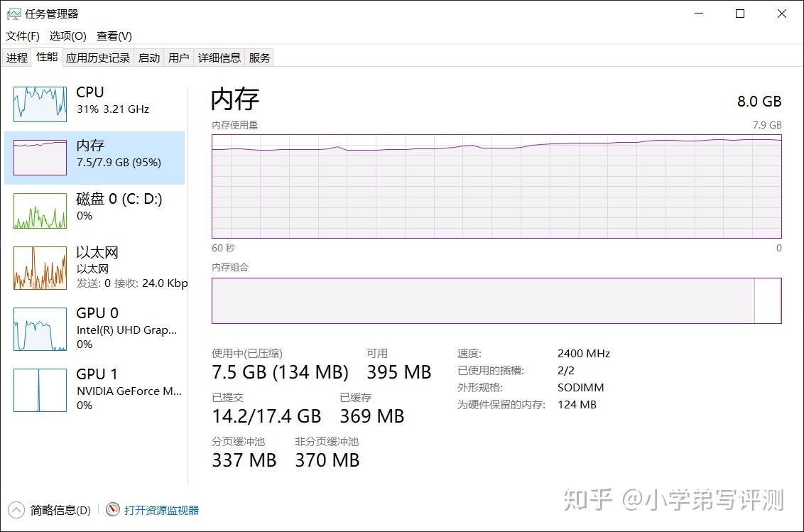The image size is (804, 532).
Task: Collapse view with 简略信息 chevron arrow
Action: click(x=16, y=510)
